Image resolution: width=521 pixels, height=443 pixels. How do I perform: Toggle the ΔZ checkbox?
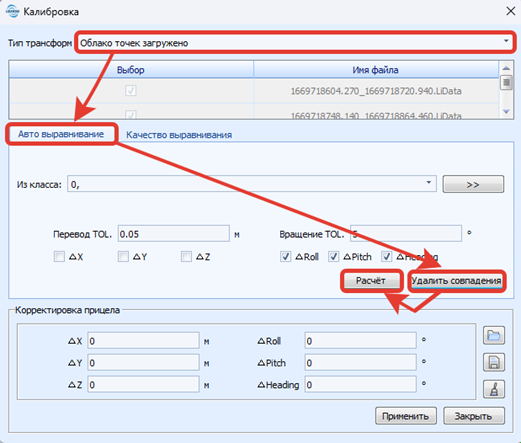(x=186, y=257)
